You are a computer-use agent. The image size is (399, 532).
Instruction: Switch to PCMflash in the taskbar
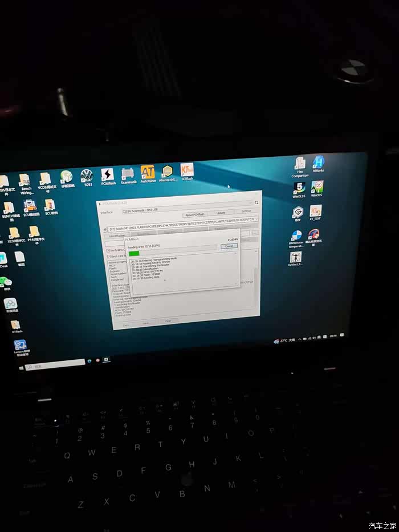click(106, 359)
